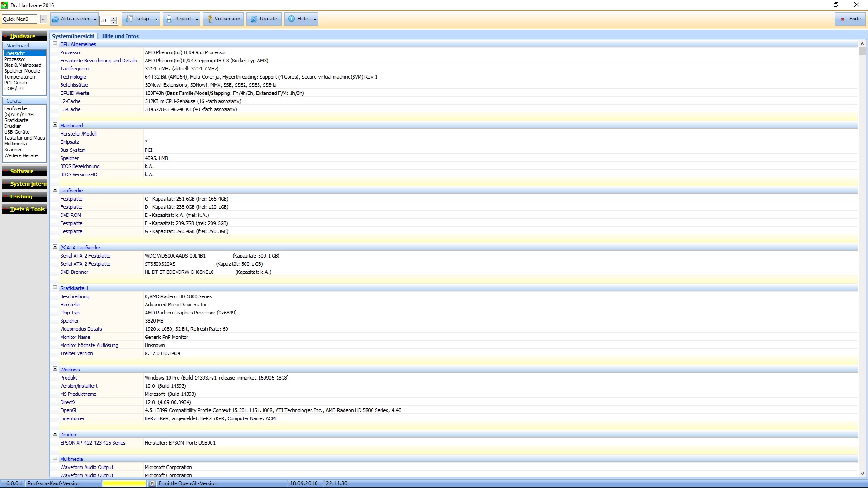Image resolution: width=868 pixels, height=488 pixels.
Task: Open the Report dropdown arrow
Action: point(197,19)
